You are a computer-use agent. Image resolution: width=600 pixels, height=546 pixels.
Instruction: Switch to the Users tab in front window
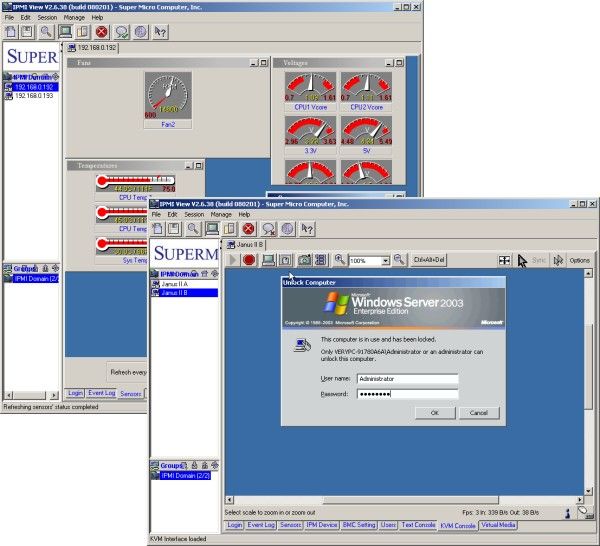(388, 525)
